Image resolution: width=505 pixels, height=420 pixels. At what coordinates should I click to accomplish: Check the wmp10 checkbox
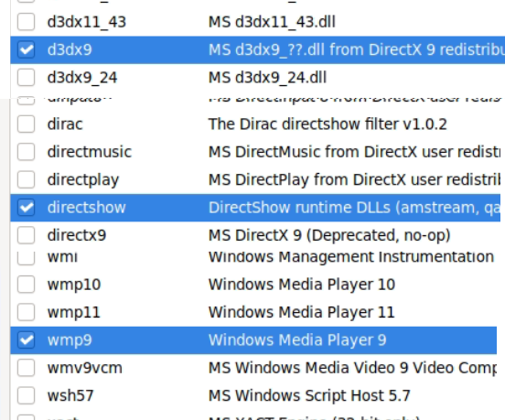tap(27, 285)
